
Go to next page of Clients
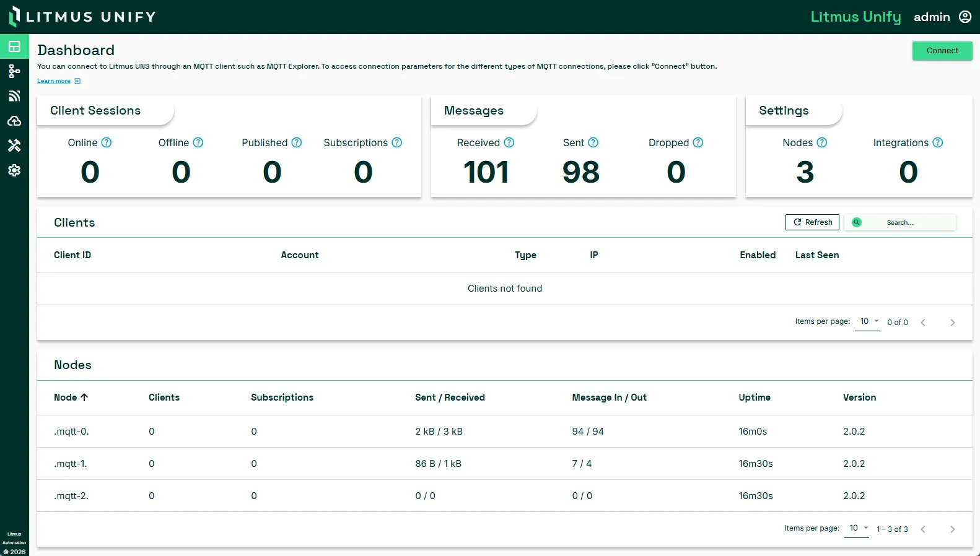953,323
